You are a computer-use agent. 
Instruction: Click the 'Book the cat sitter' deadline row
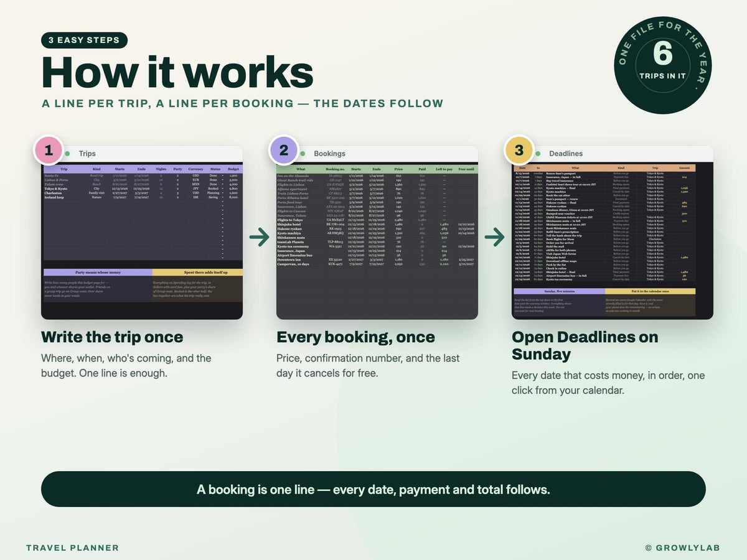pos(604,195)
